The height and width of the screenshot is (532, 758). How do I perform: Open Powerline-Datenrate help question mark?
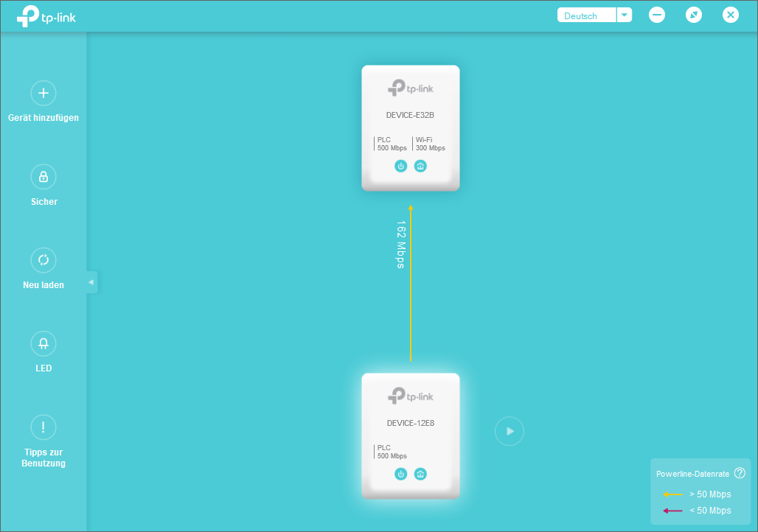coord(740,473)
